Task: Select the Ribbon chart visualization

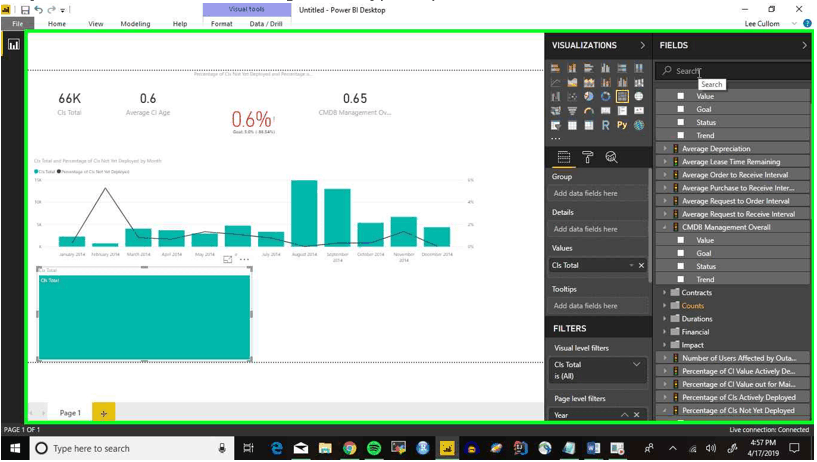Action: [x=639, y=82]
